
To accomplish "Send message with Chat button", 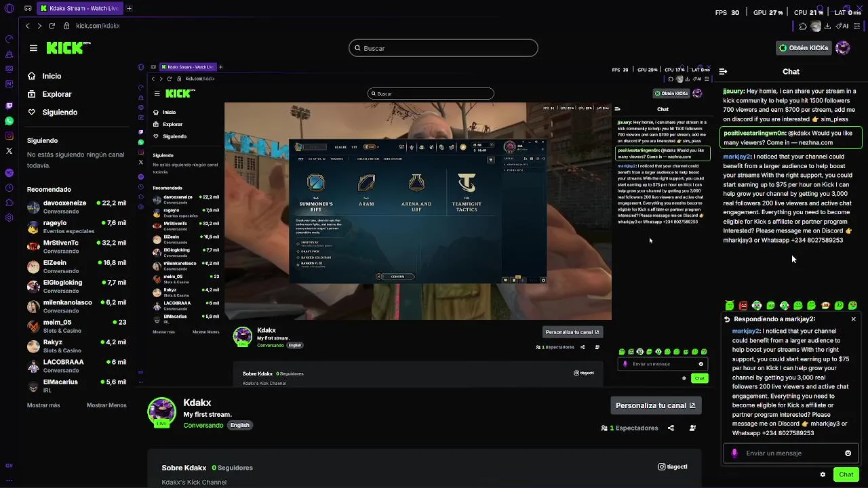I will (x=846, y=474).
